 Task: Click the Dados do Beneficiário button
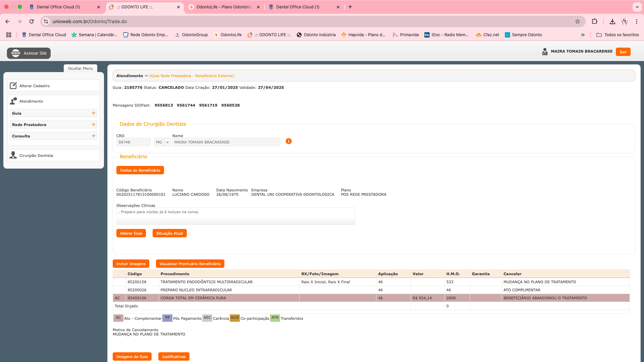[x=140, y=170]
